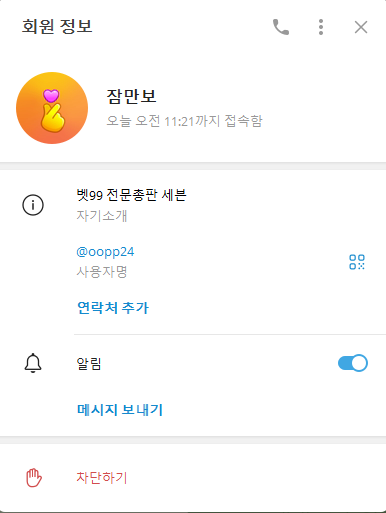Click the 회원 정보 panel title
Viewport: 386px width, 513px height.
click(57, 27)
